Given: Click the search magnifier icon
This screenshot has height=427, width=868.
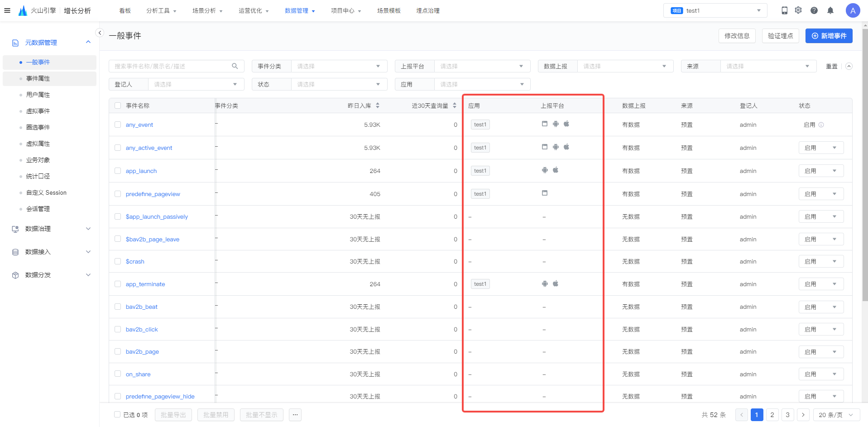Looking at the screenshot, I should [235, 66].
